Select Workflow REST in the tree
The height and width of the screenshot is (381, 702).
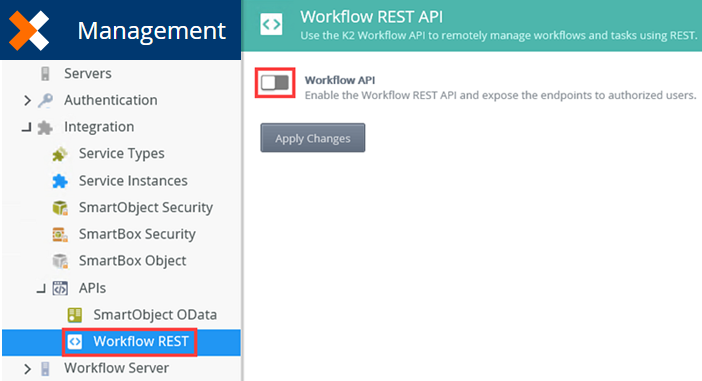pyautogui.click(x=141, y=342)
